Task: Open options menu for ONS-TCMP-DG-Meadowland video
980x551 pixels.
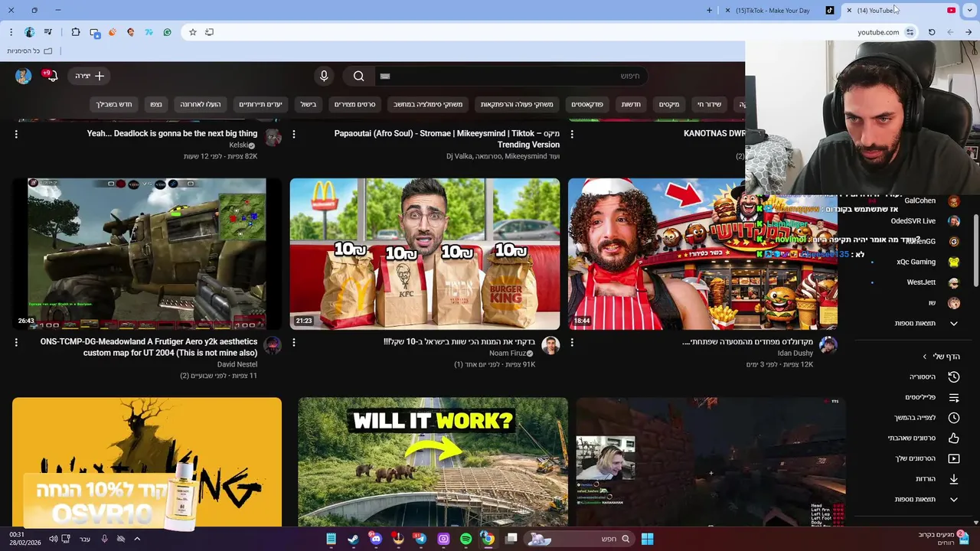Action: point(16,343)
